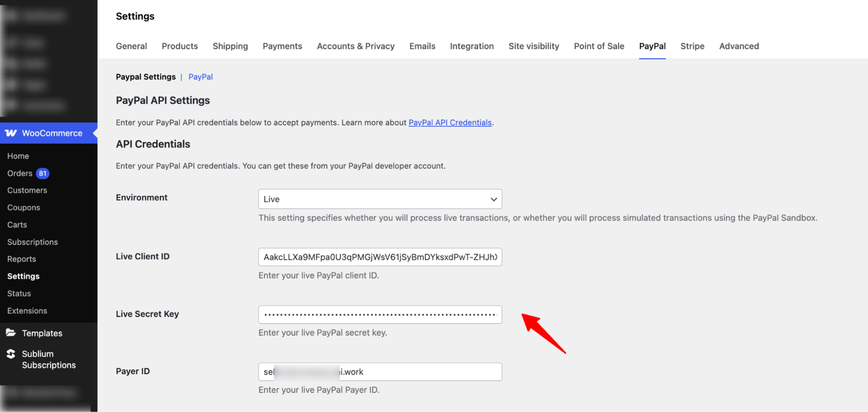Switch to the Stripe tab

coord(692,46)
